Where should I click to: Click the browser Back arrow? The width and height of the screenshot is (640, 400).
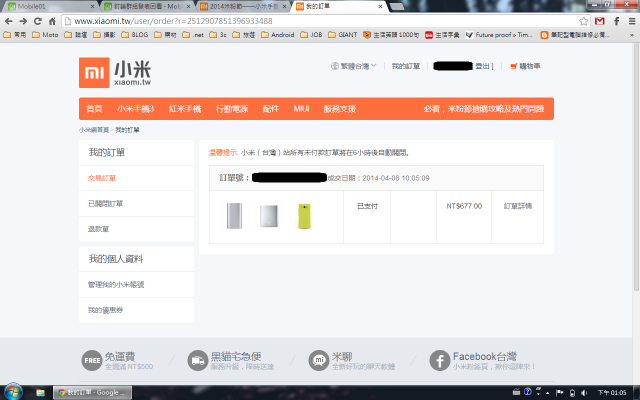(x=9, y=21)
